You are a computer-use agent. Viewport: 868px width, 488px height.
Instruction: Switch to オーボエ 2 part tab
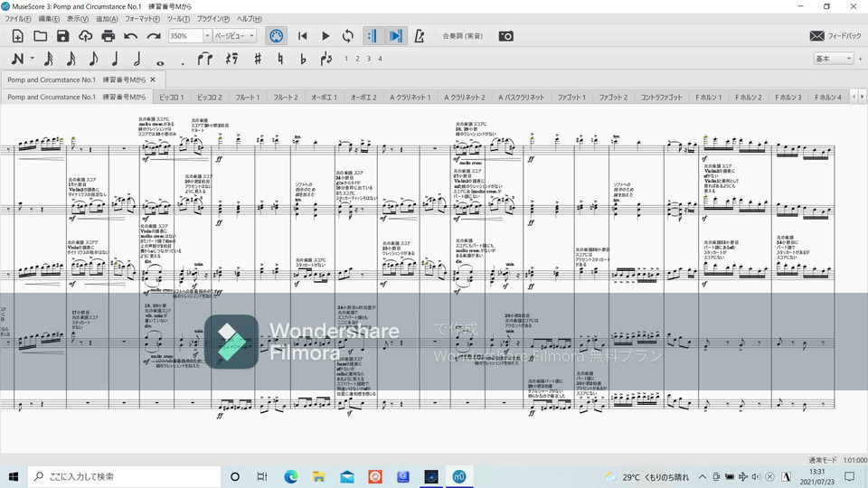pos(363,97)
